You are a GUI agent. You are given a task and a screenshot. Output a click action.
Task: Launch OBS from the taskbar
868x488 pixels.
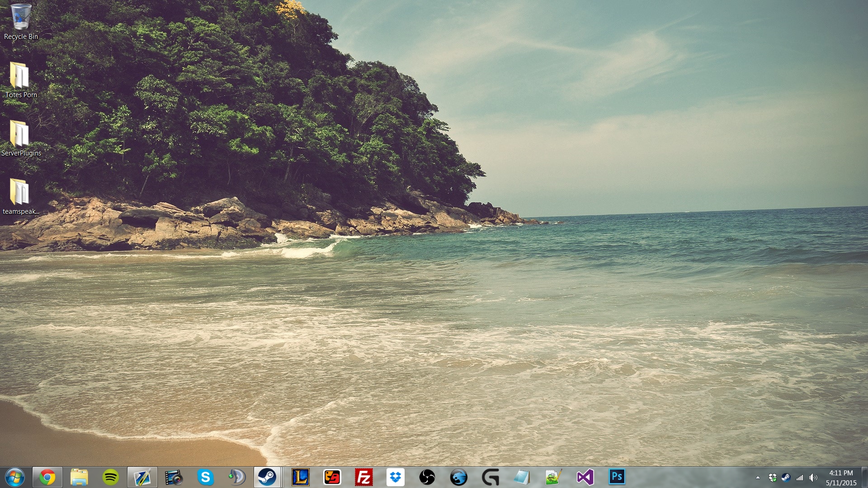click(427, 477)
